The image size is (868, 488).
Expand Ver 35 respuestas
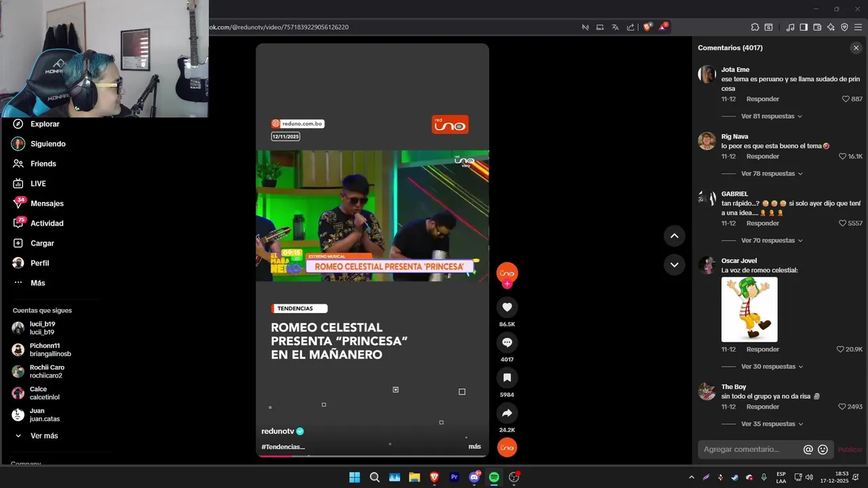[772, 424]
